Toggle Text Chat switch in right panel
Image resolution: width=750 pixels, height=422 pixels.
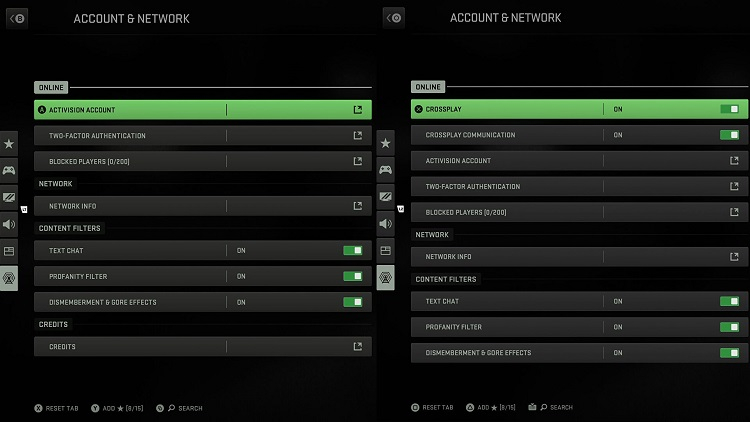(729, 301)
